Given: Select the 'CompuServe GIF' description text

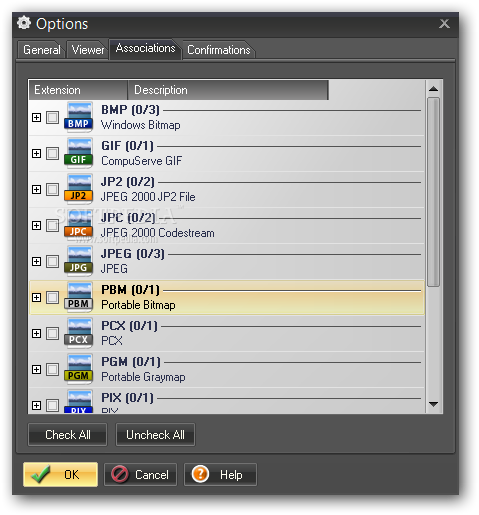Looking at the screenshot, I should pos(142,161).
